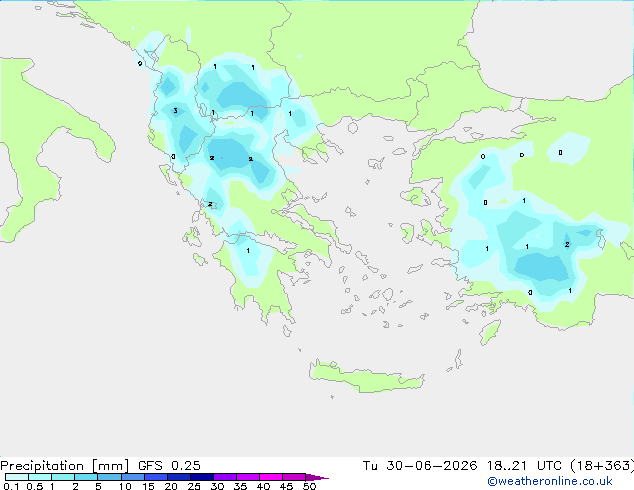Click the 0.5–1 mm legend swatch
Viewport: 634px width, 490px height.
(40, 477)
